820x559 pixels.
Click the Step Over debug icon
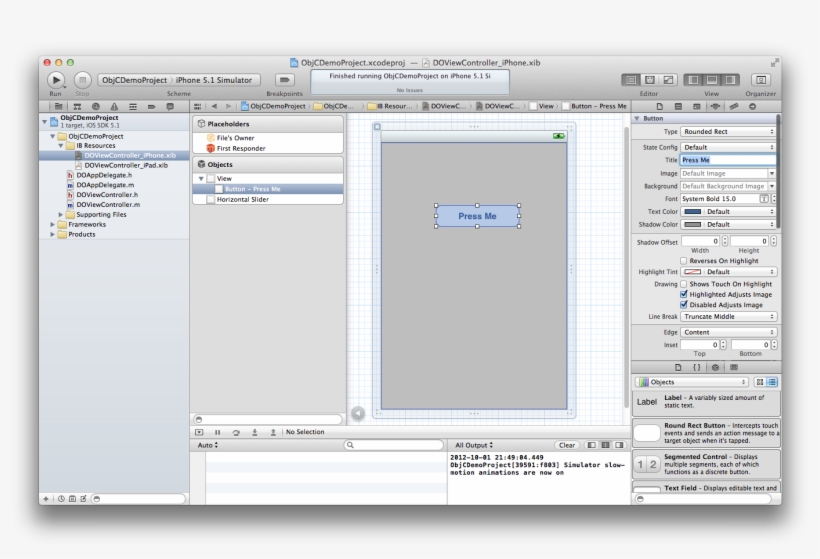[x=236, y=432]
